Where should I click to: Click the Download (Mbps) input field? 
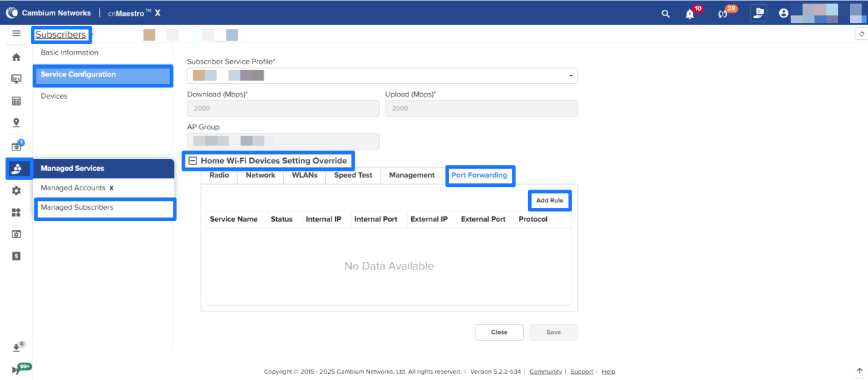pos(283,108)
